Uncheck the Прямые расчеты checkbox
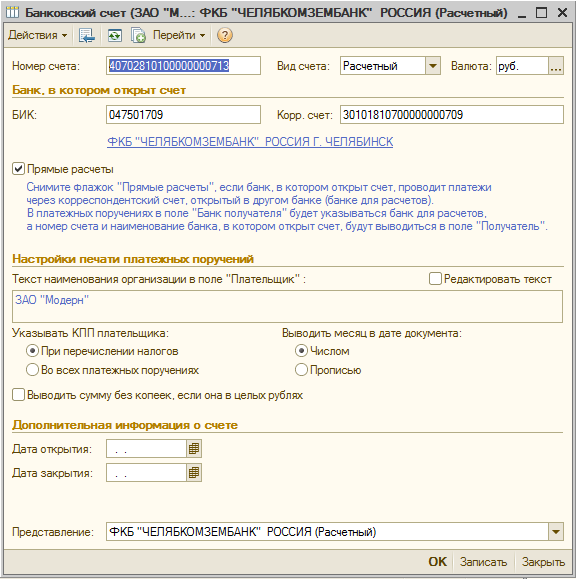Viewport: 576px width, 579px height. click(x=18, y=169)
